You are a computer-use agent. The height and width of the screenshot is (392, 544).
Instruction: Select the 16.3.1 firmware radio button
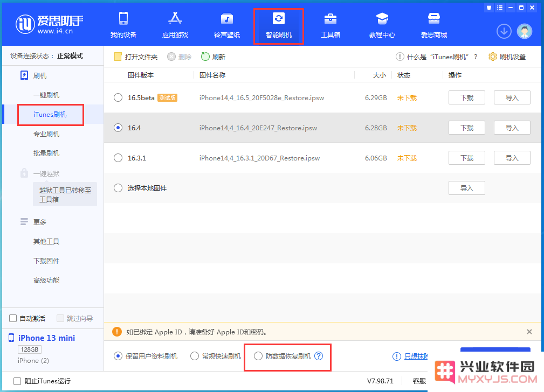[118, 158]
